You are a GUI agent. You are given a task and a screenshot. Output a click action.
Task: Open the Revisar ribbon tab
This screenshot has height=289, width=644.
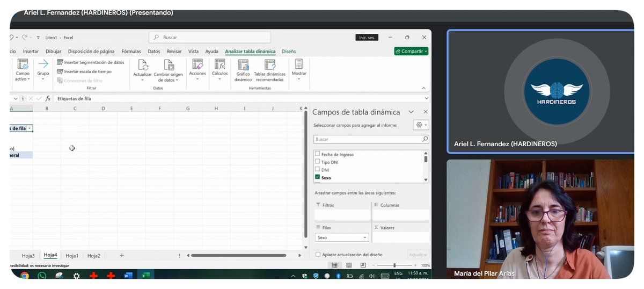[x=174, y=52]
